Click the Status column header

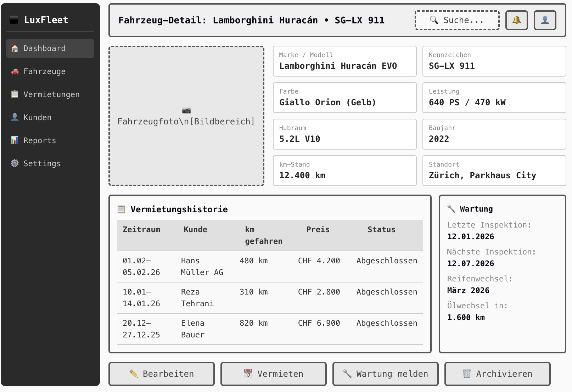point(381,229)
